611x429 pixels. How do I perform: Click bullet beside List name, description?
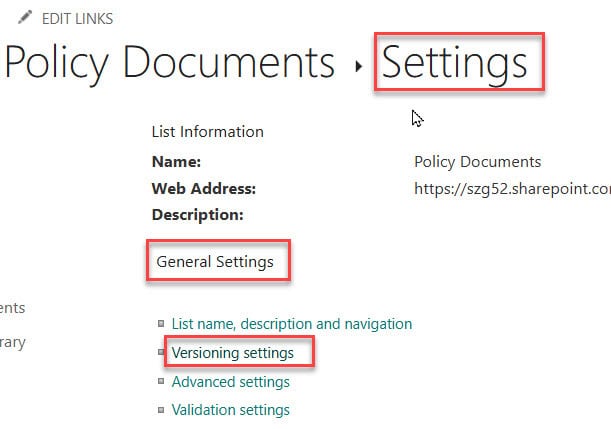pyautogui.click(x=161, y=323)
